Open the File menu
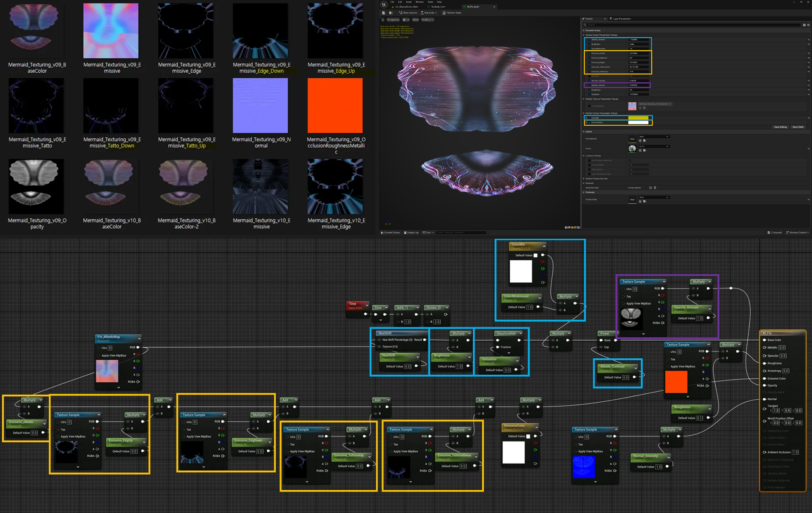 tap(392, 2)
